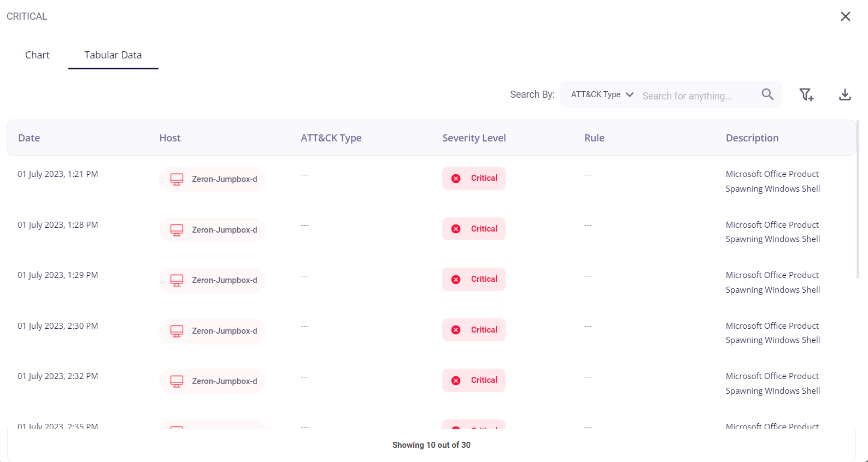Image resolution: width=868 pixels, height=462 pixels.
Task: Click the 'Showing 10 out of 30' footer text
Action: 431,445
